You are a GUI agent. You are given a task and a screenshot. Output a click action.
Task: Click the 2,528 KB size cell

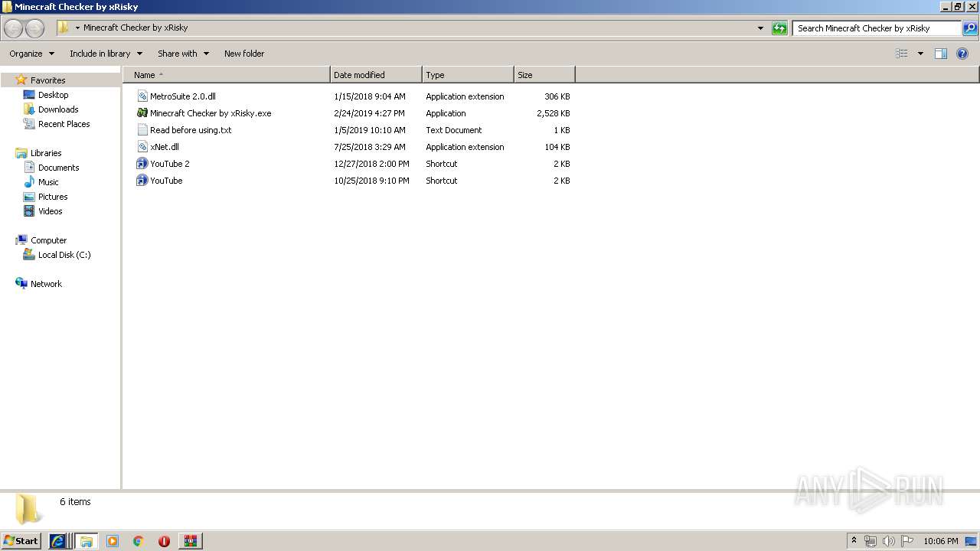pos(553,113)
